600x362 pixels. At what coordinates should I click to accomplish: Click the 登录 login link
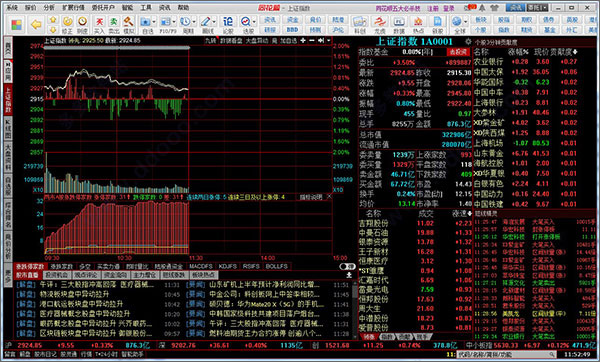(x=449, y=8)
